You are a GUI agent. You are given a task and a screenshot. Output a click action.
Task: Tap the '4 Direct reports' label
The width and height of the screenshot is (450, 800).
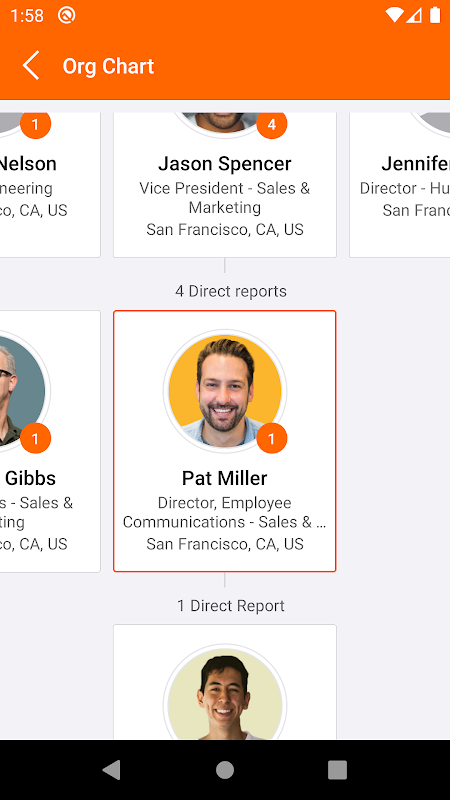(231, 291)
